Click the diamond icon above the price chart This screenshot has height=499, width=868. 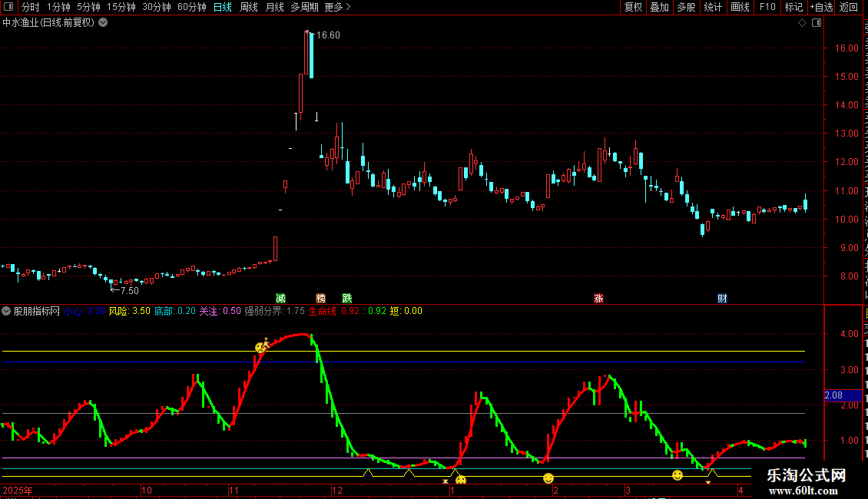tap(802, 23)
